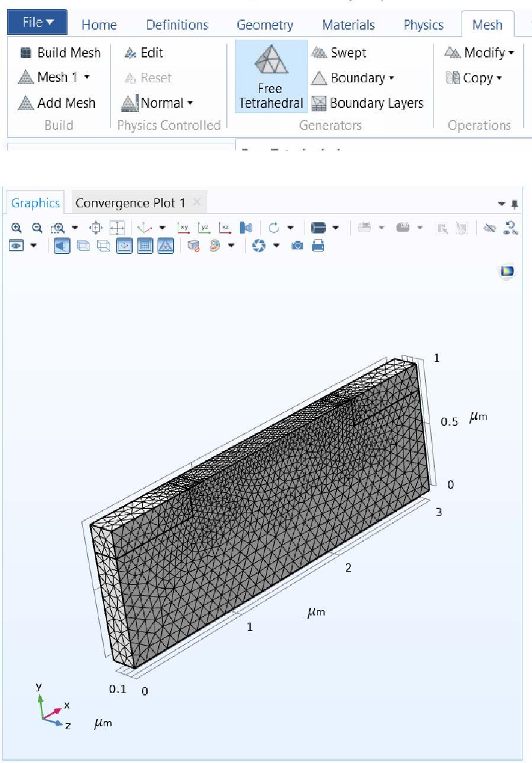Click the camera snapshot icon

[297, 245]
